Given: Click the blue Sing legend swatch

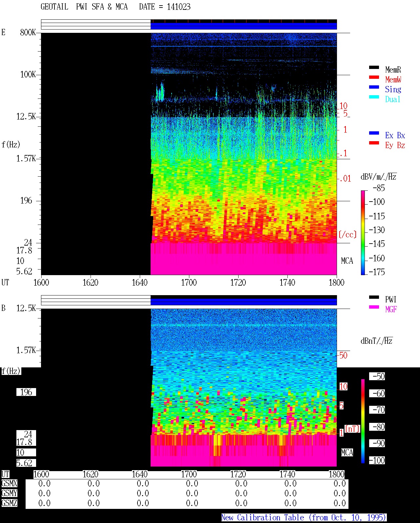Looking at the screenshot, I should coord(374,87).
